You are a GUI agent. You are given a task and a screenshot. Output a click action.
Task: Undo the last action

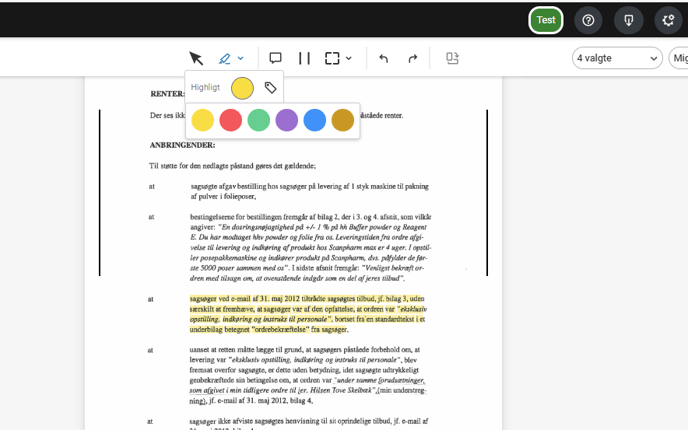coord(383,58)
